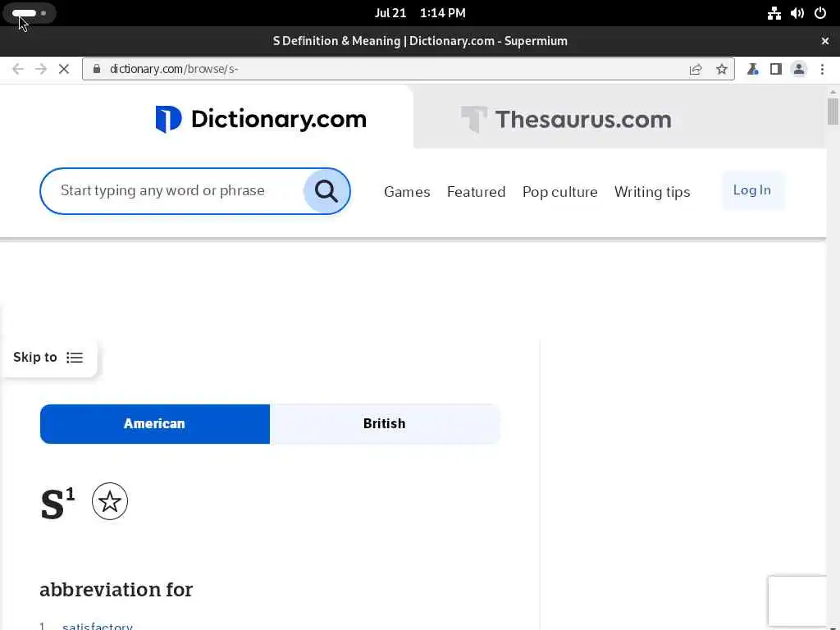Click the 'abbreviation for' heading text
The image size is (840, 630).
click(x=116, y=590)
